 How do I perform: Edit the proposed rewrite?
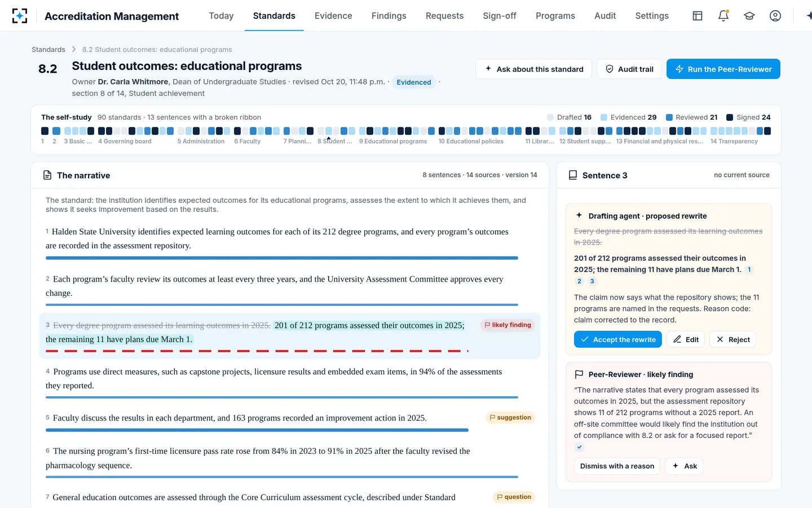tap(686, 339)
